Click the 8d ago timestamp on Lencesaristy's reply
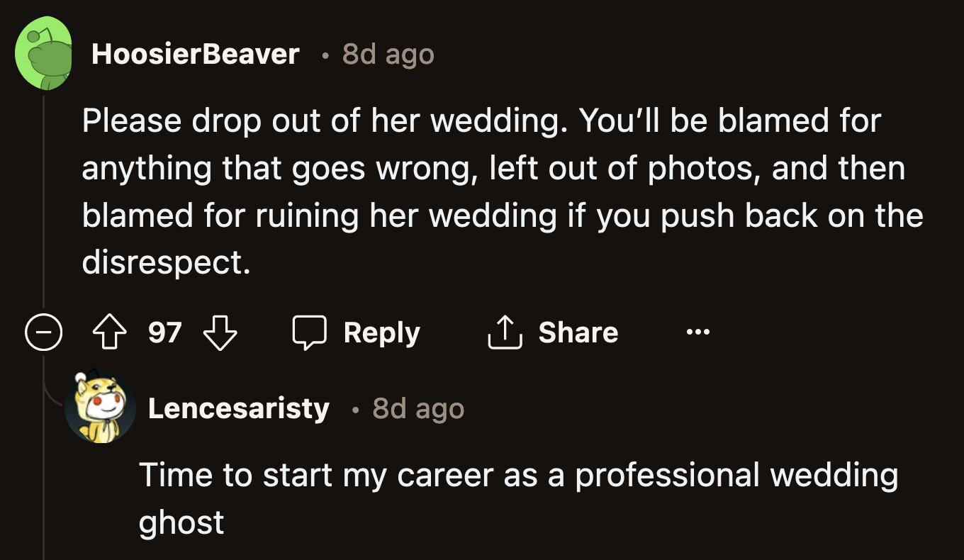The image size is (964, 560). (x=417, y=408)
